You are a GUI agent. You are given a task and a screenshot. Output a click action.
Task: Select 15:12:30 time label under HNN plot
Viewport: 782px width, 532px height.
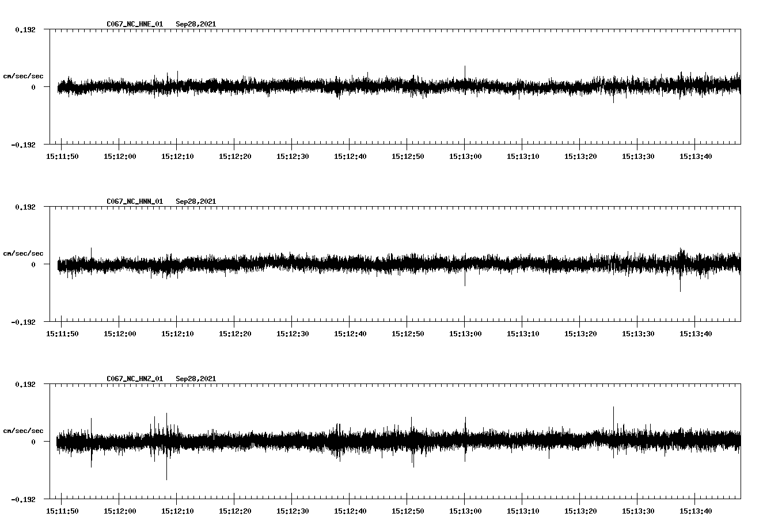coord(292,334)
